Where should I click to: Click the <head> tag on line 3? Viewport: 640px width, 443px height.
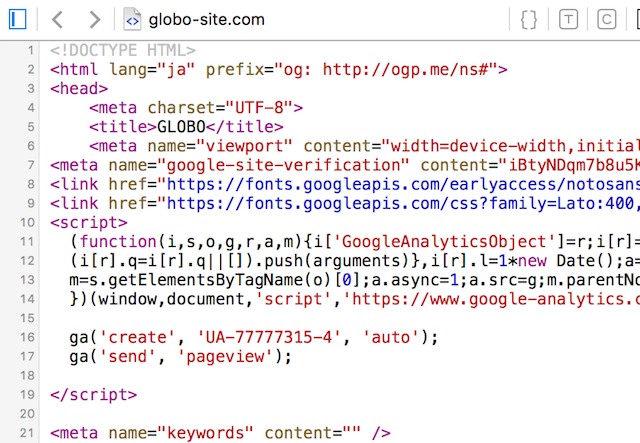tap(79, 89)
